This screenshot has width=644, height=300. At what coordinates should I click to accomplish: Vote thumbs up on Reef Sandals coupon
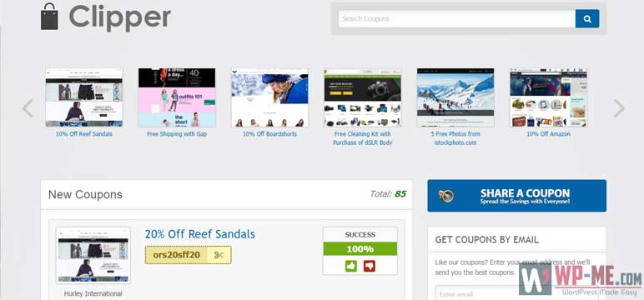pyautogui.click(x=350, y=266)
